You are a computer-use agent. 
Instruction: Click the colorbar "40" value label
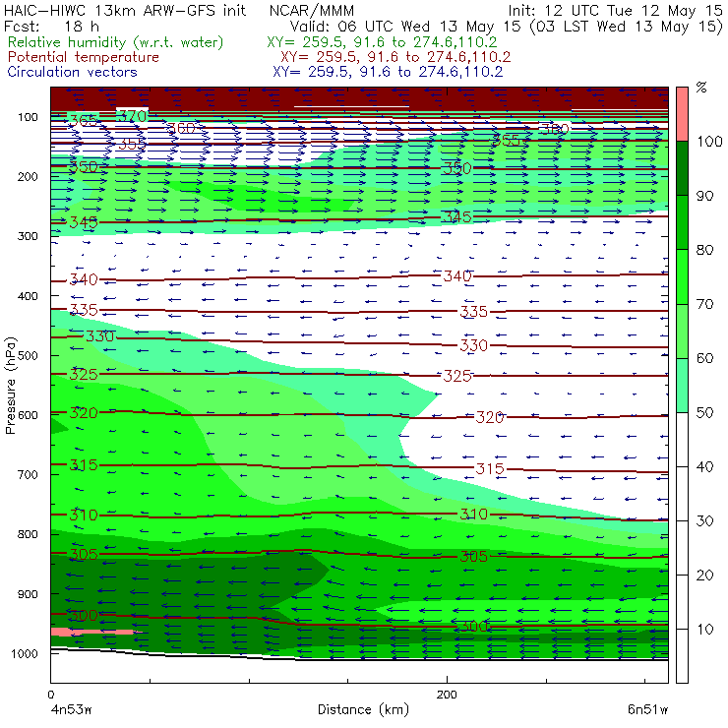(704, 467)
